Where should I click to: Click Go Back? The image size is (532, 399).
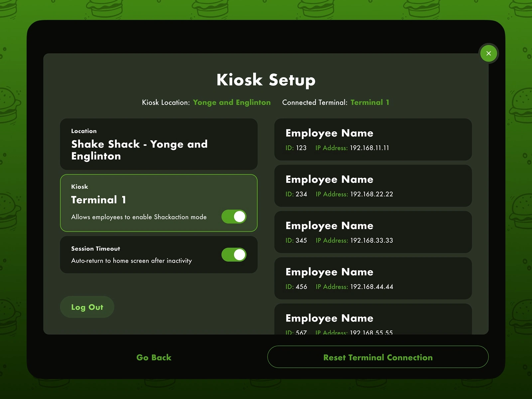(154, 357)
